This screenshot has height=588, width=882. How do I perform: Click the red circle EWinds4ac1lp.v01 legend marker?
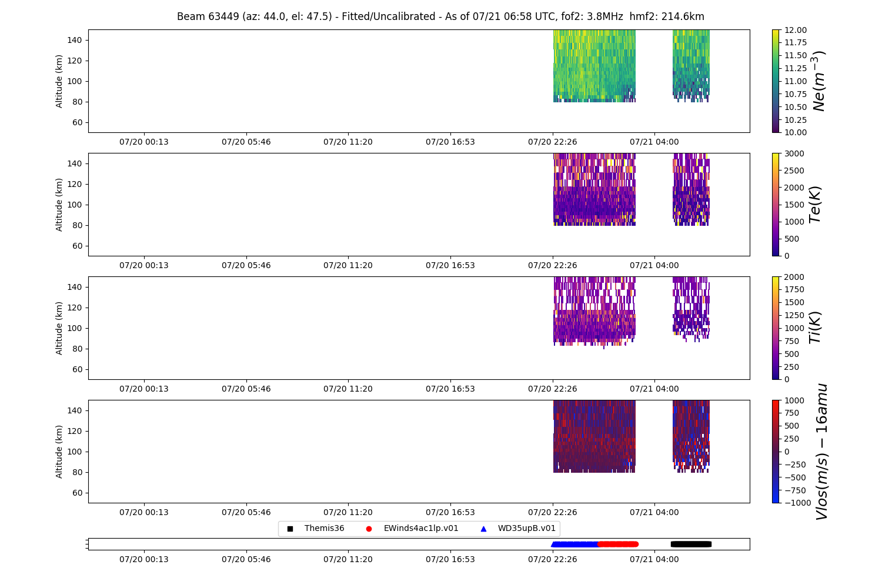[369, 529]
